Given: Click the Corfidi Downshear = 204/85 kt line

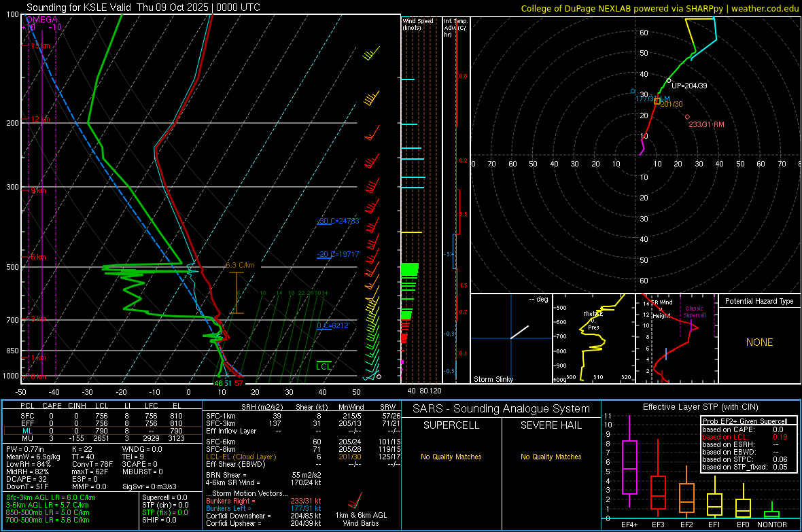Looking at the screenshot, I should pos(264,516).
